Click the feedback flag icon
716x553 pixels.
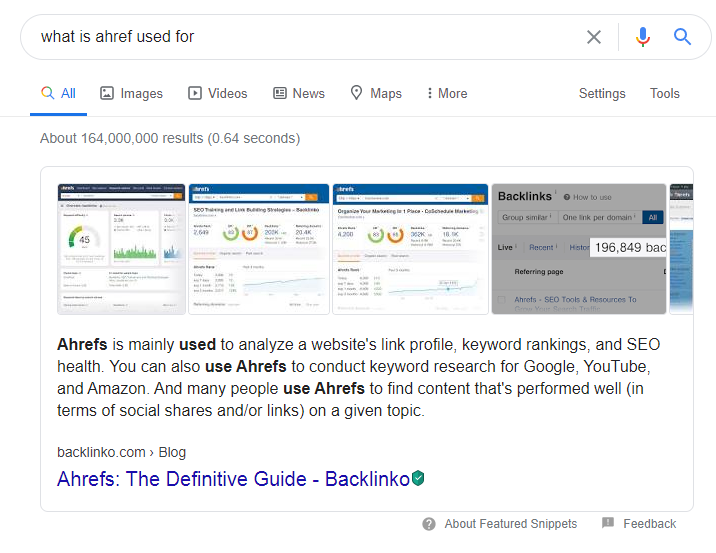(x=608, y=523)
